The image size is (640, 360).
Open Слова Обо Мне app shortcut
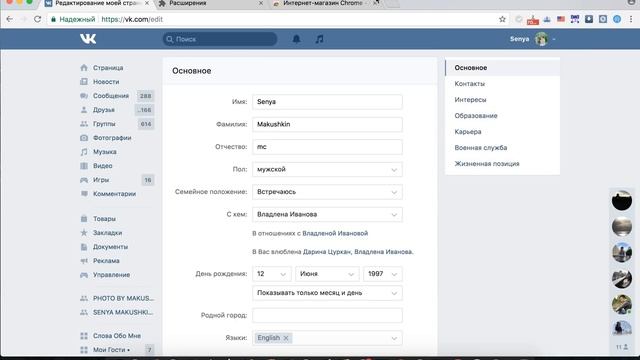click(117, 336)
